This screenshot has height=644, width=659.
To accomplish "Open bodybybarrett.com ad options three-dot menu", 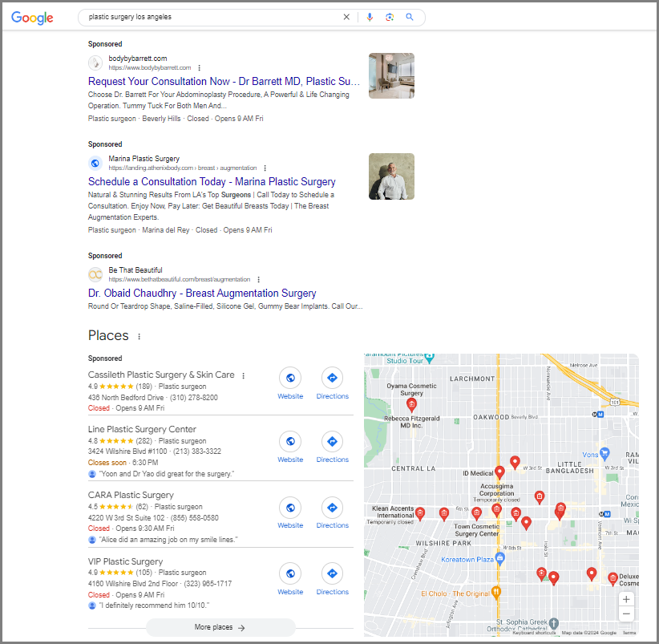I will coord(199,67).
